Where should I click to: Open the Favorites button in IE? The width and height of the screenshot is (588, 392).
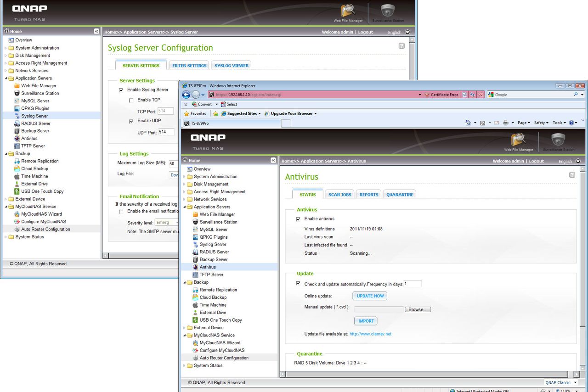pos(195,113)
